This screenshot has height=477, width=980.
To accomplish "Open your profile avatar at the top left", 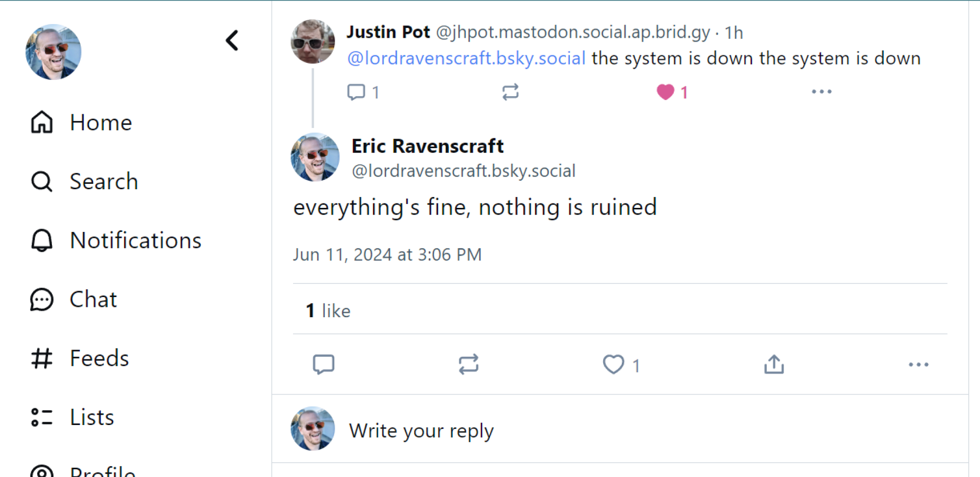I will 53,51.
